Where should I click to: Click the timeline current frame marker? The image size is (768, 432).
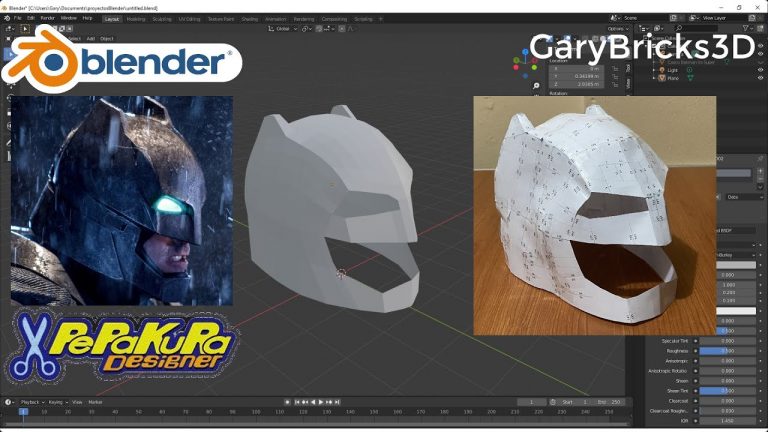pyautogui.click(x=23, y=412)
